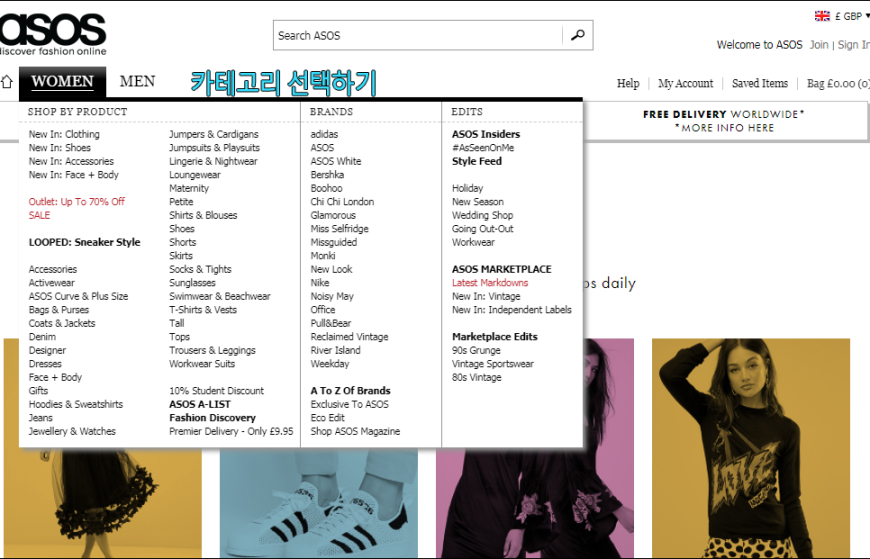Viewport: 870px width, 559px height.
Task: Click the Sign In link
Action: coord(853,45)
